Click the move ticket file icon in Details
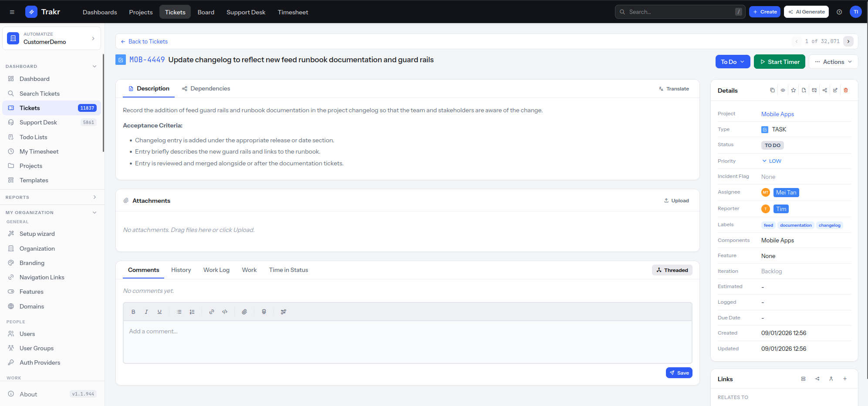 coord(804,90)
